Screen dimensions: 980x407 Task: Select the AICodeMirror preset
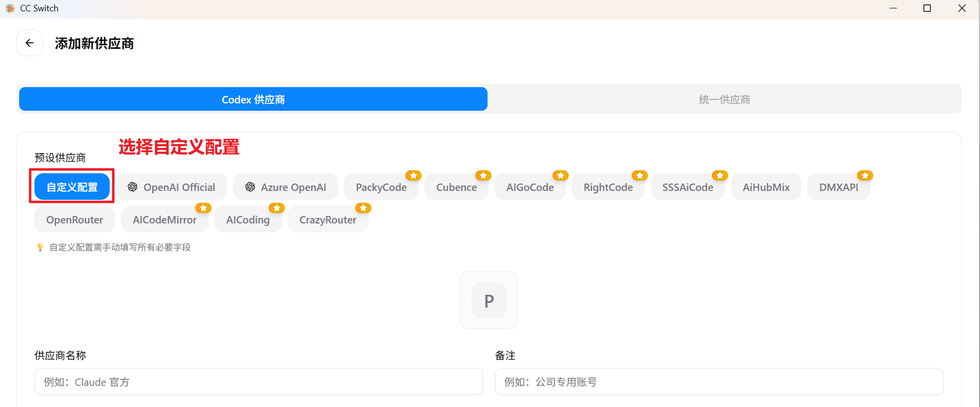pos(165,219)
